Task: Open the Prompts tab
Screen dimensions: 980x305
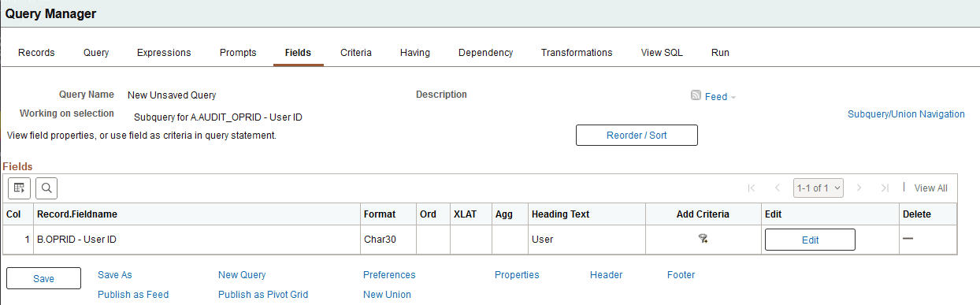Action: (238, 53)
